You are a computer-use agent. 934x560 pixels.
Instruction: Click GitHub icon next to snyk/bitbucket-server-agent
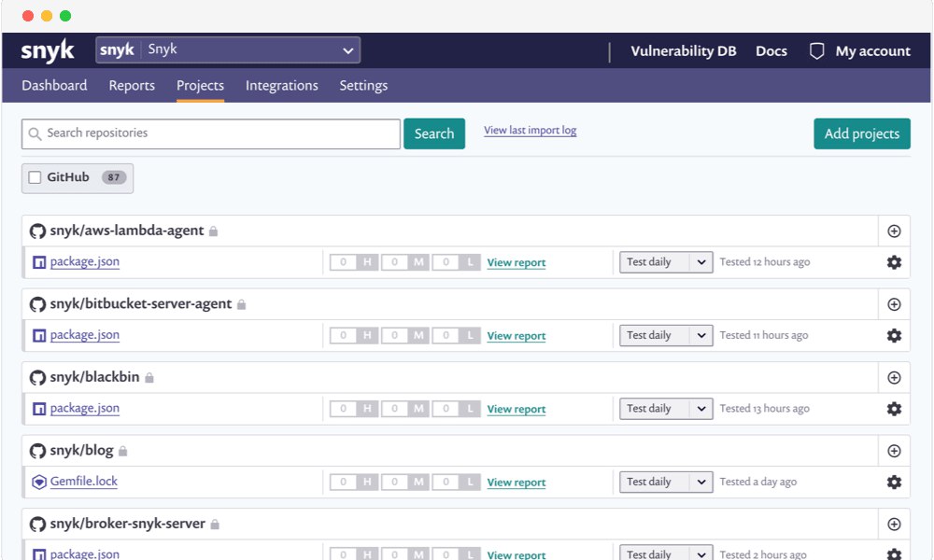pyautogui.click(x=37, y=304)
